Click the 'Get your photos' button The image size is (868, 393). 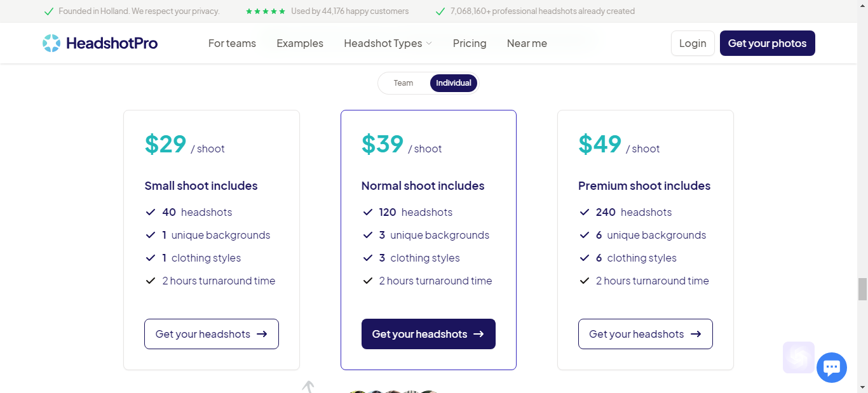click(767, 43)
